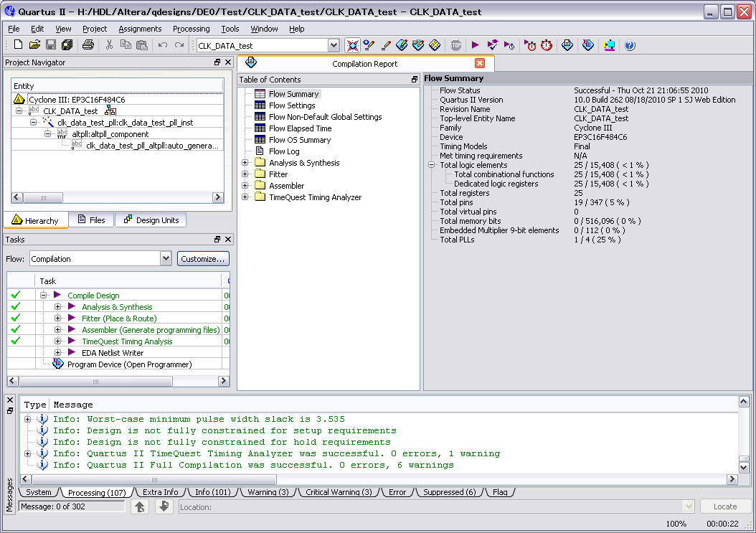Image resolution: width=756 pixels, height=533 pixels.
Task: Click the Stop Processing icon
Action: tap(455, 45)
